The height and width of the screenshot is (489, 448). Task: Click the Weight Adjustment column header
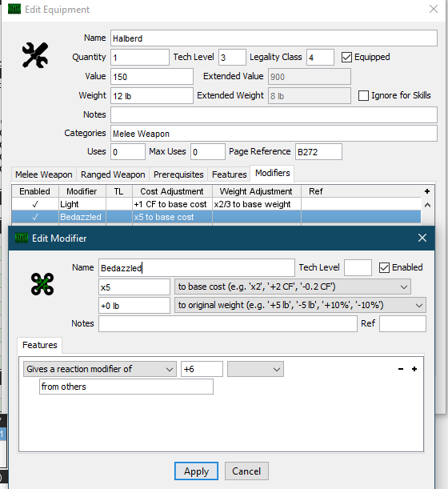[256, 191]
